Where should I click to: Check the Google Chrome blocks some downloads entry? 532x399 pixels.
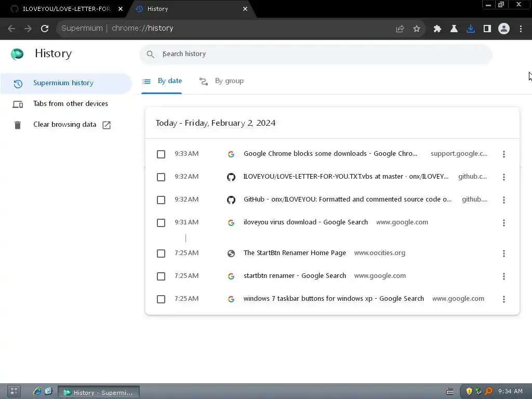coord(161,154)
